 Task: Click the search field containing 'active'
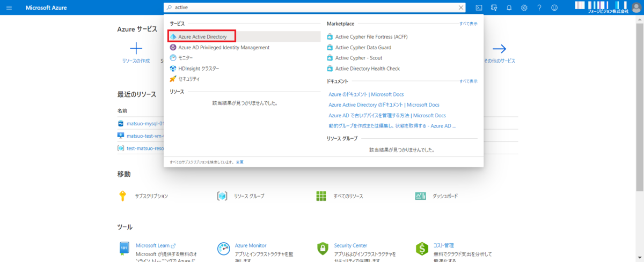coord(315,8)
